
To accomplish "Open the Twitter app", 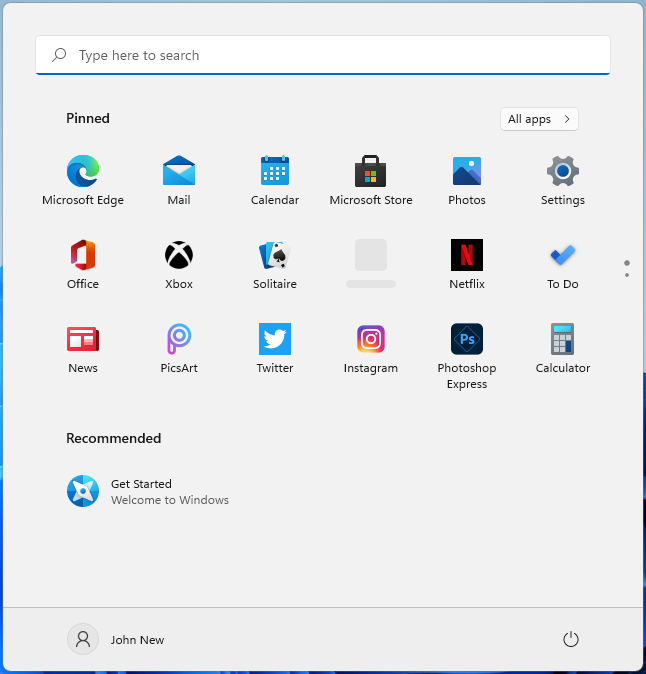I will tap(275, 349).
